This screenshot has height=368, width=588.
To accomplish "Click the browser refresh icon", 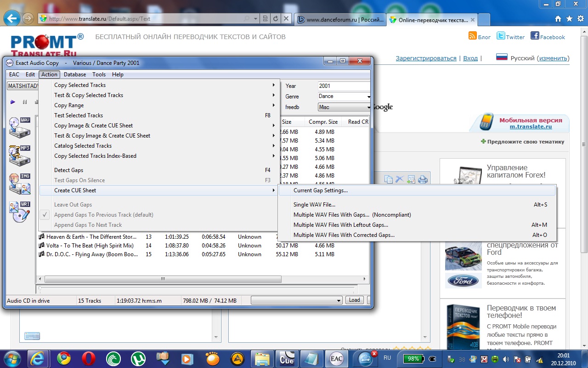I will pyautogui.click(x=276, y=19).
